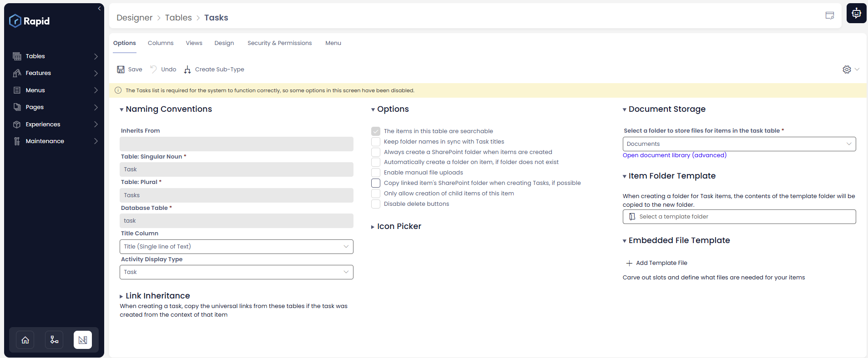Click the window panel icon in header

coord(830,16)
